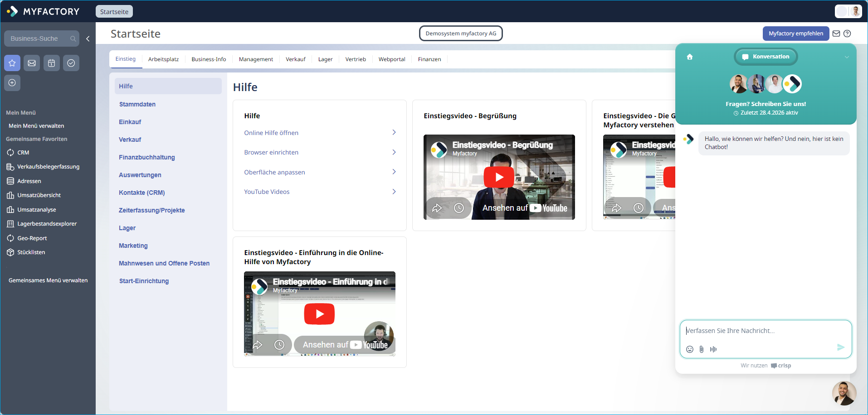Play the Einführung in die Online-Hilfe video
868x415 pixels.
pyautogui.click(x=319, y=314)
